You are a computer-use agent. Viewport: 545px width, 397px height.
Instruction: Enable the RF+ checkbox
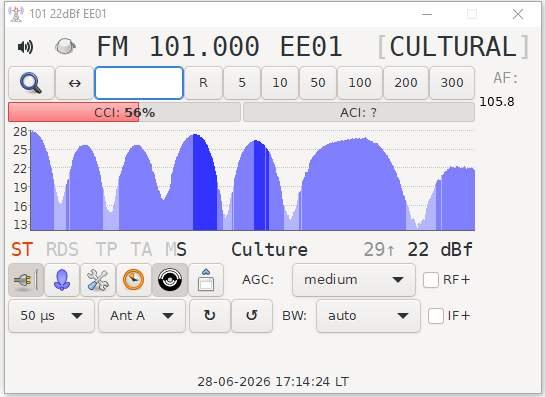431,280
